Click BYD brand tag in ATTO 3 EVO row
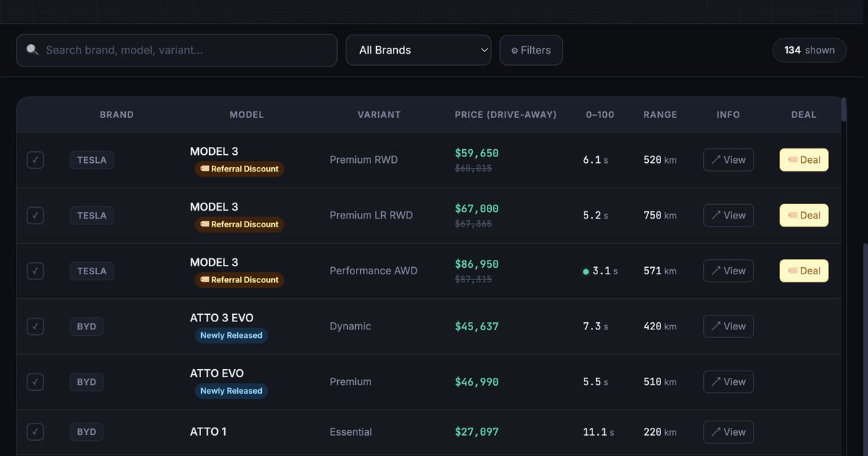Image resolution: width=868 pixels, height=456 pixels. tap(87, 326)
